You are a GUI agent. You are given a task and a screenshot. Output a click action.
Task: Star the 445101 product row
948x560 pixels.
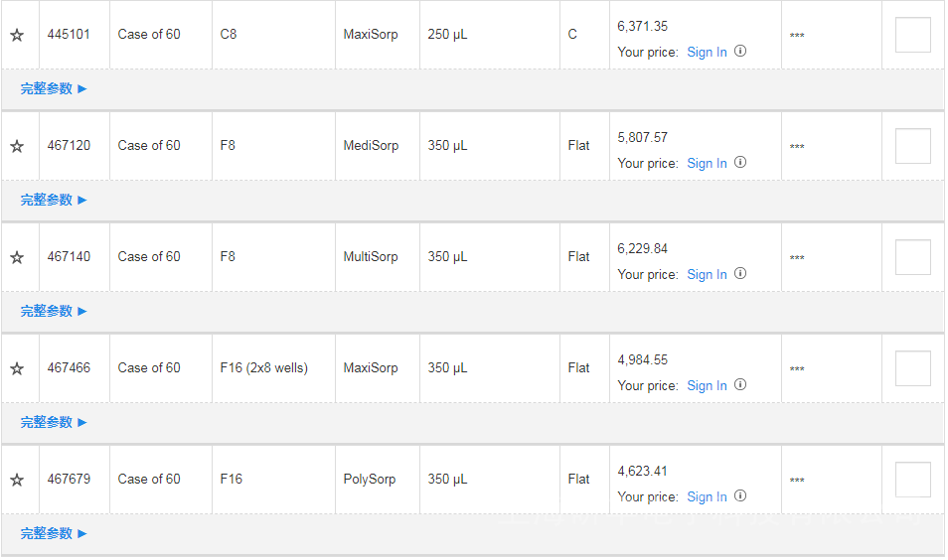pos(17,35)
